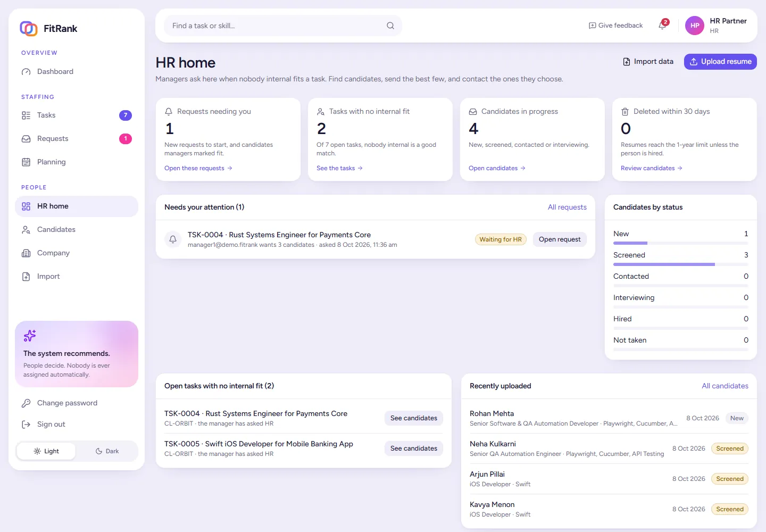The image size is (766, 532).
Task: Click the Company building icon
Action: click(26, 253)
